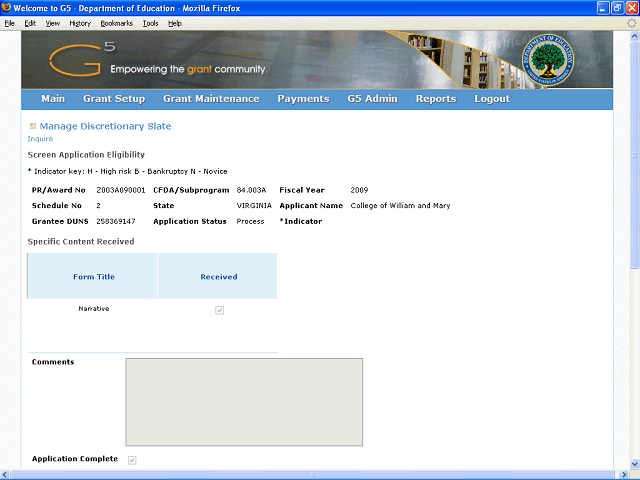Click the Inquire link
Screen dimensions: 640x480
click(40, 139)
